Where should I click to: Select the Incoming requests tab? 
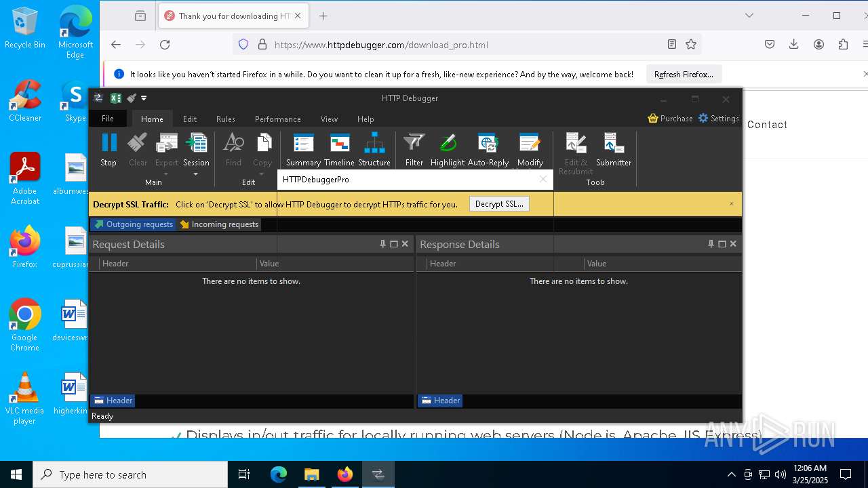point(219,224)
